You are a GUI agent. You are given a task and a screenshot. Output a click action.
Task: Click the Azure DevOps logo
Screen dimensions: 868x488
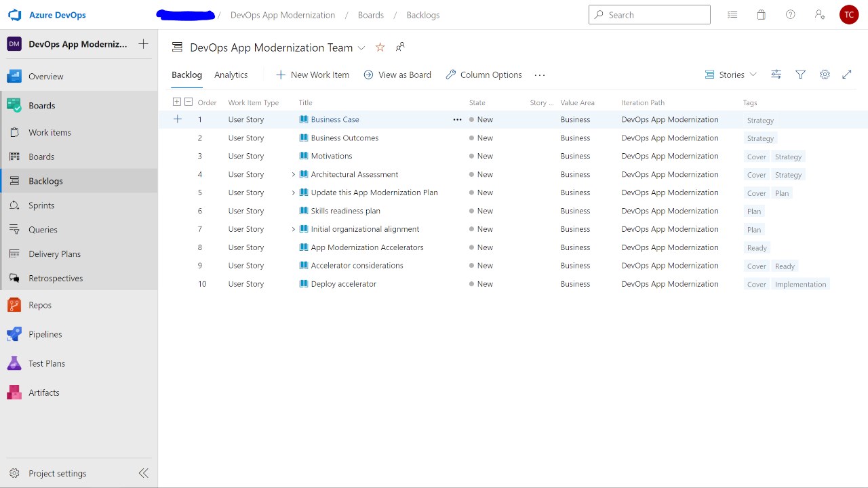point(15,15)
